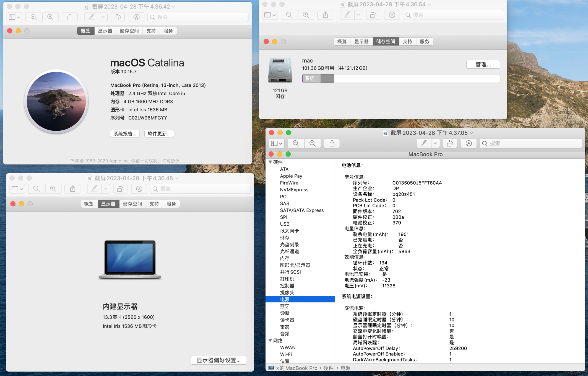588x376 pixels.
Task: Click the 软件更新... button
Action: [x=159, y=134]
